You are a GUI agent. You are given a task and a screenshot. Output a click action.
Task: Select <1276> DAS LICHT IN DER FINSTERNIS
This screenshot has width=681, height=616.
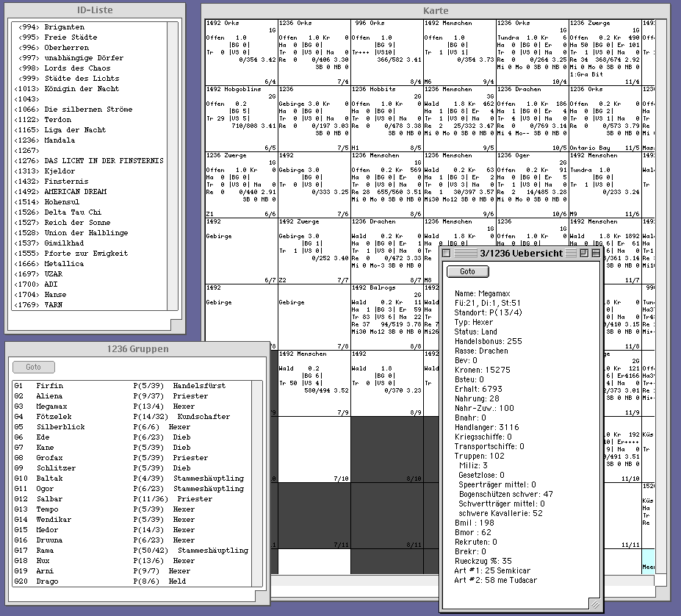coord(89,161)
